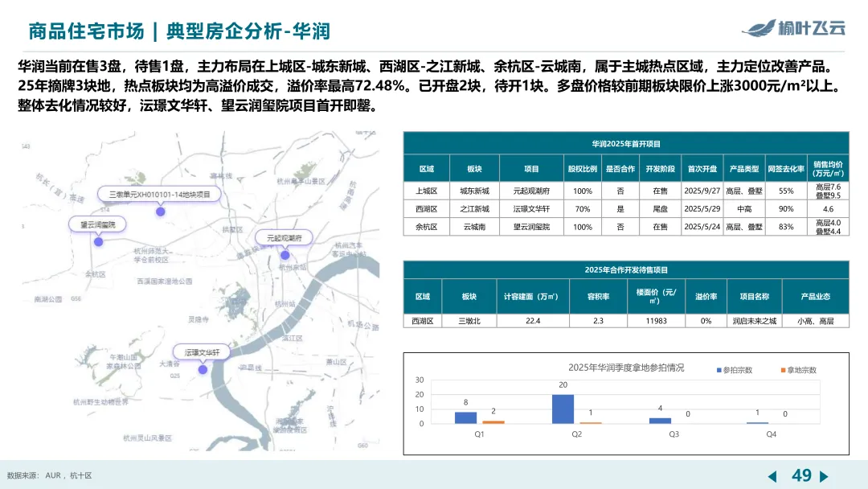Click the 三墩单元XH010101-14 map marker dot
868x489 pixels.
tap(160, 212)
